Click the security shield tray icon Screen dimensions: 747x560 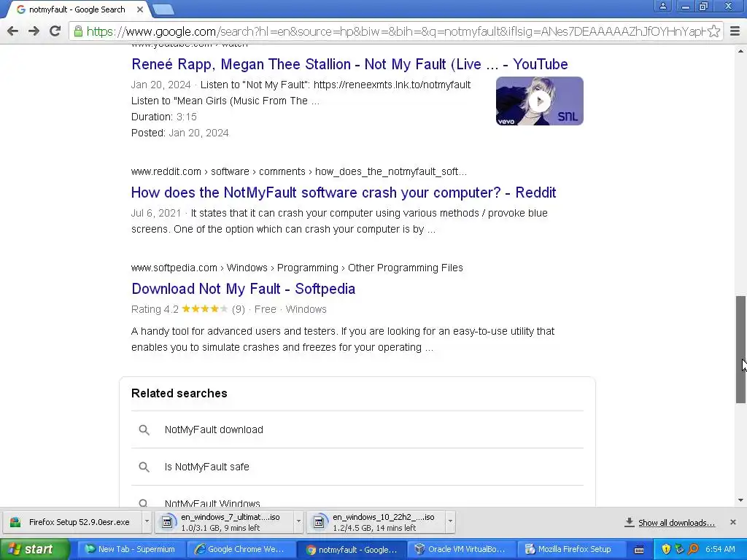[x=666, y=549]
